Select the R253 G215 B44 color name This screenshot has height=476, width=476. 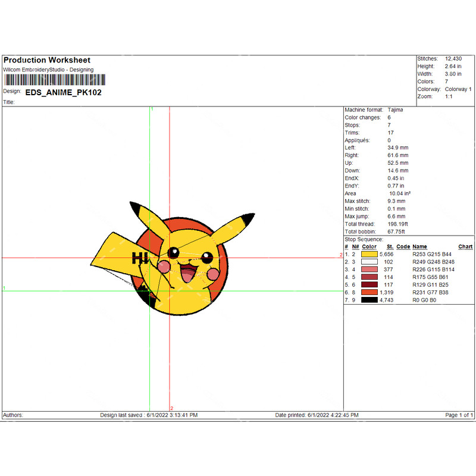(433, 254)
